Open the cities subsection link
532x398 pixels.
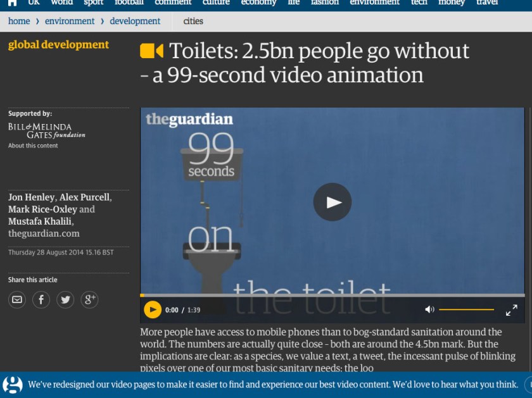(x=193, y=21)
